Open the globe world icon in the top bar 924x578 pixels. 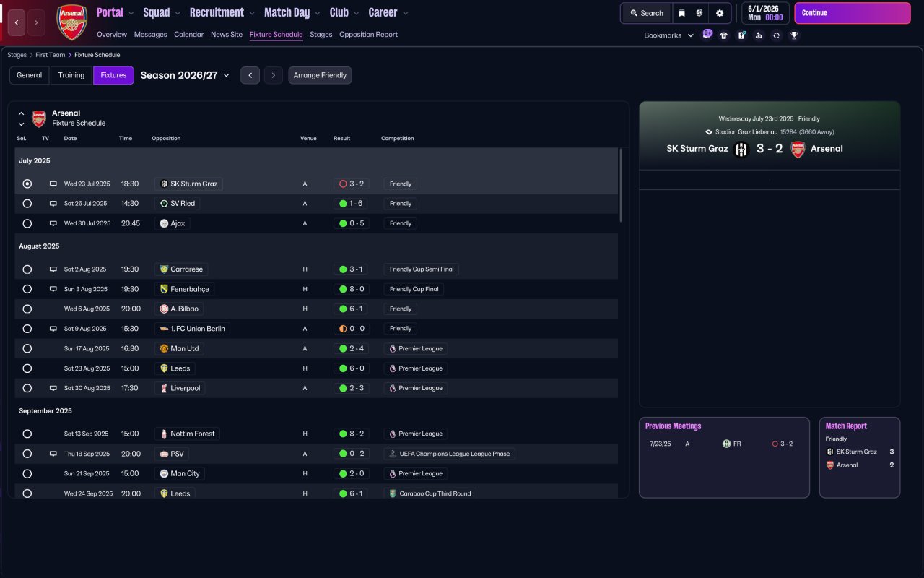699,13
